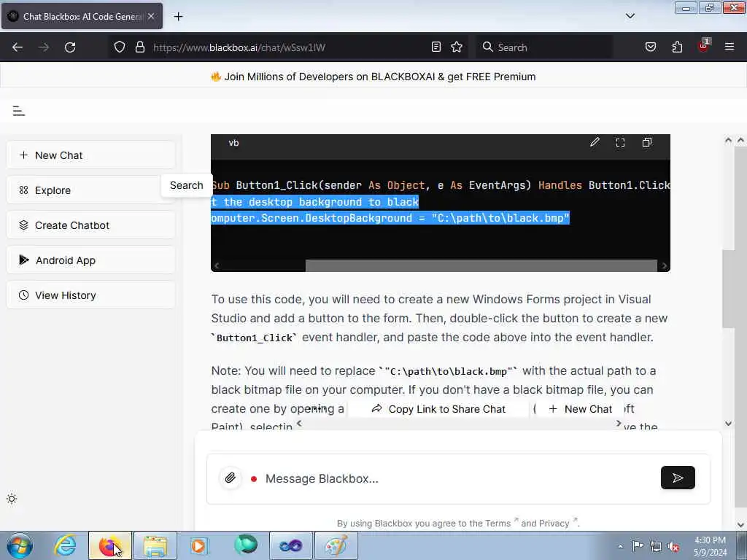This screenshot has height=560, width=747.
Task: Click floating New Chat button near chat bottom
Action: pyautogui.click(x=580, y=409)
